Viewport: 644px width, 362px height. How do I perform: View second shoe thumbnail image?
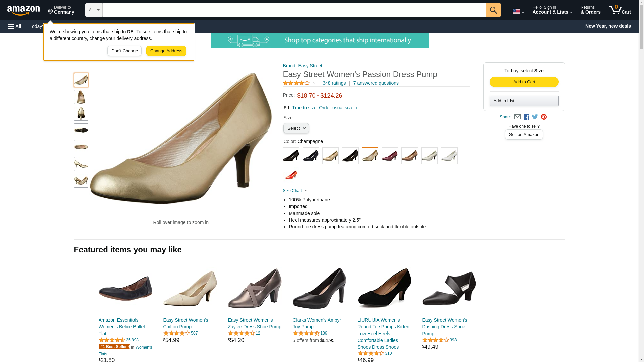[81, 97]
